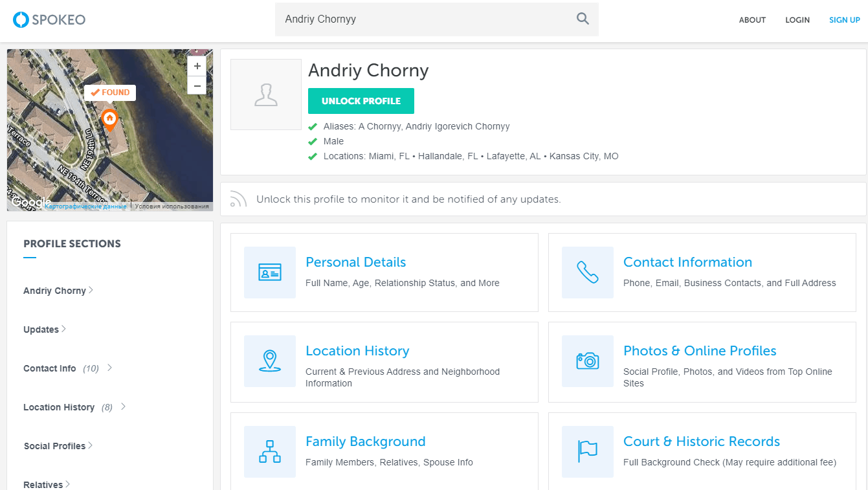
Task: Click the Aliases text line
Action: [x=416, y=126]
